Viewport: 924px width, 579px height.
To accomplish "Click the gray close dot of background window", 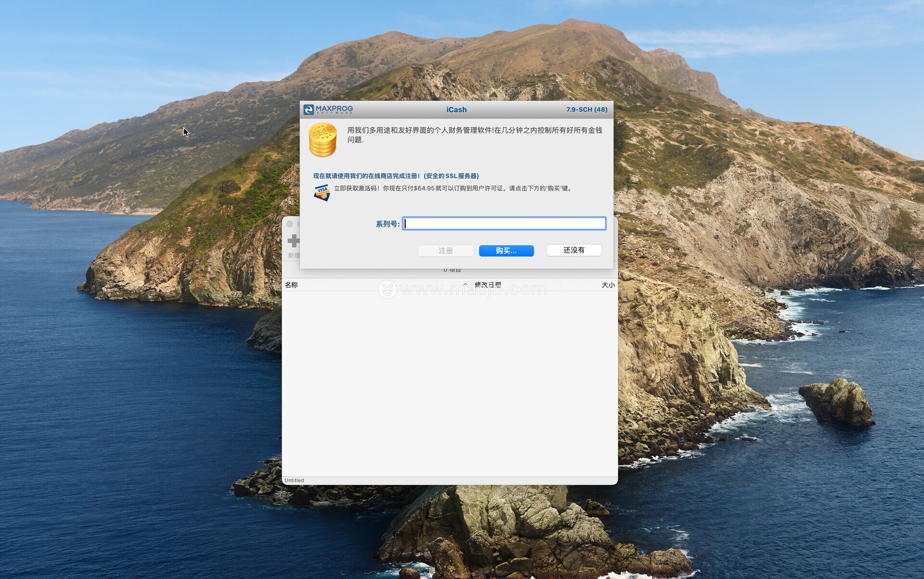I will [x=290, y=224].
